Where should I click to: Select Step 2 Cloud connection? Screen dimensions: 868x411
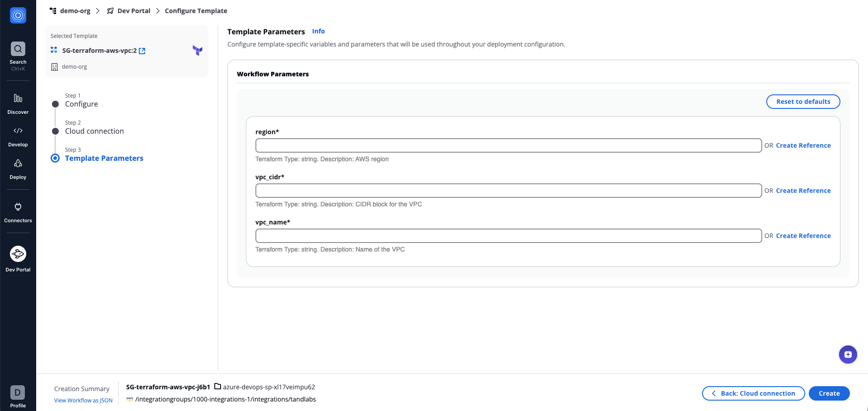[55, 131]
